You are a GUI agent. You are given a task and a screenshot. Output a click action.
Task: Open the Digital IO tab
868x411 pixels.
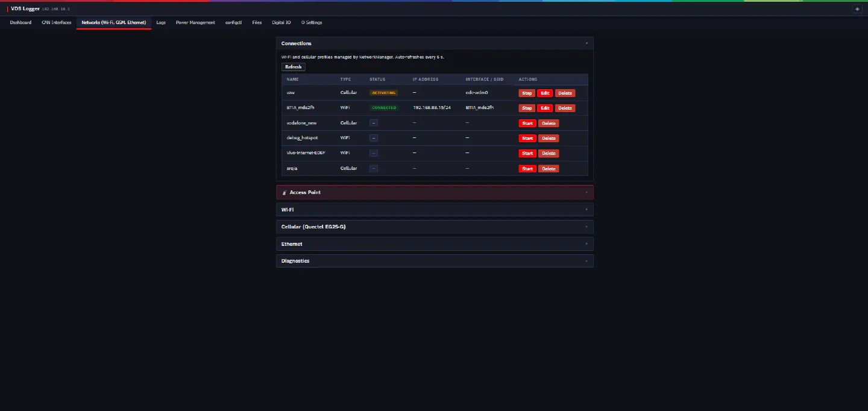281,22
